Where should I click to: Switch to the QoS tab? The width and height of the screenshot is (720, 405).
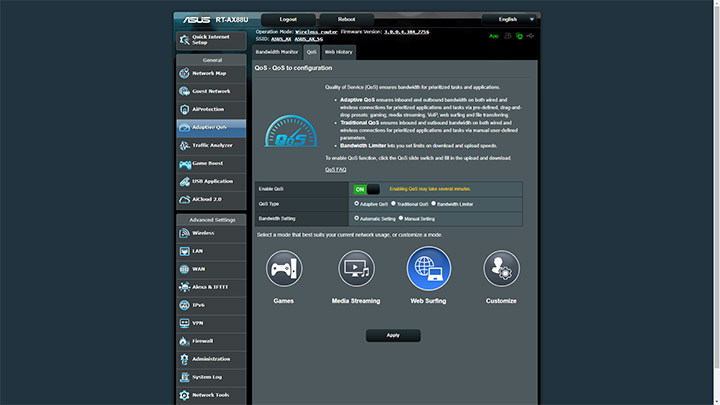312,52
